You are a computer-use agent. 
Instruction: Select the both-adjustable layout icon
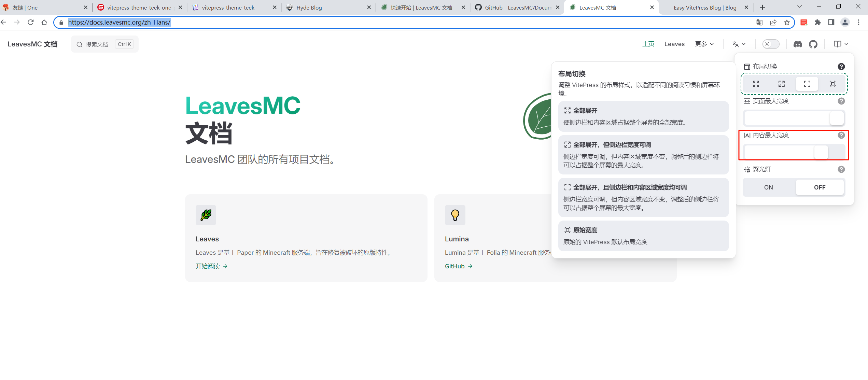pyautogui.click(x=807, y=84)
